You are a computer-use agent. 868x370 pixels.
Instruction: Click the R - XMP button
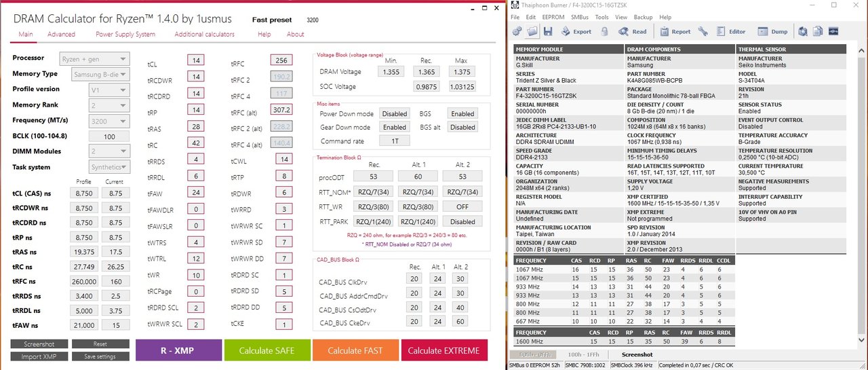pos(179,350)
